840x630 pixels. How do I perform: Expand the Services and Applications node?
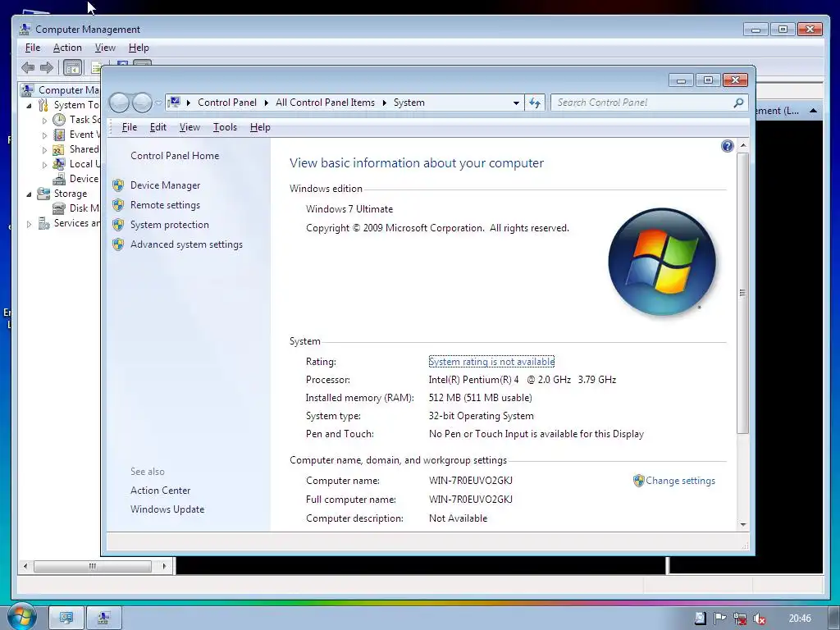coord(29,224)
